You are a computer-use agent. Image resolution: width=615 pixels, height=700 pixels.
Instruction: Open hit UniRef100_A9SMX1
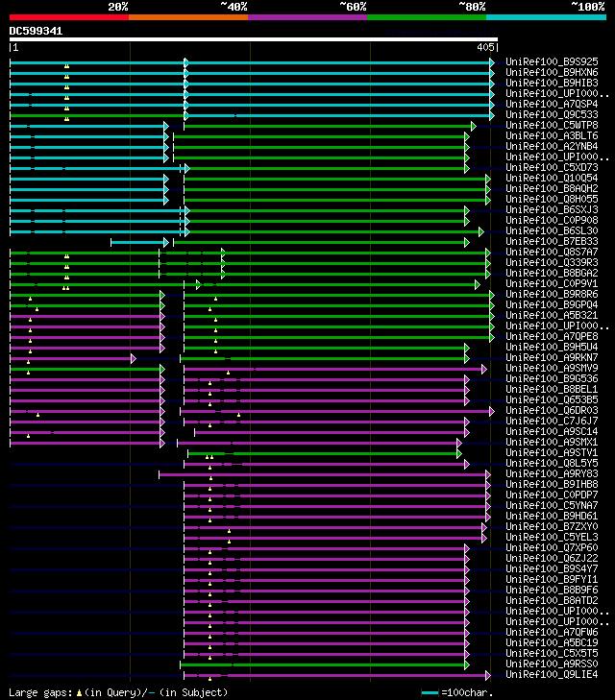(552, 443)
